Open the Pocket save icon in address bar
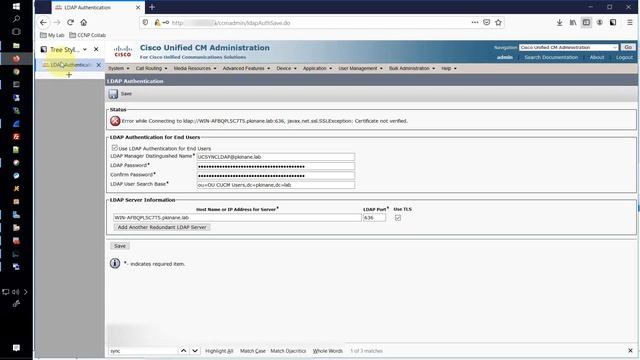640x360 pixels. (x=487, y=22)
